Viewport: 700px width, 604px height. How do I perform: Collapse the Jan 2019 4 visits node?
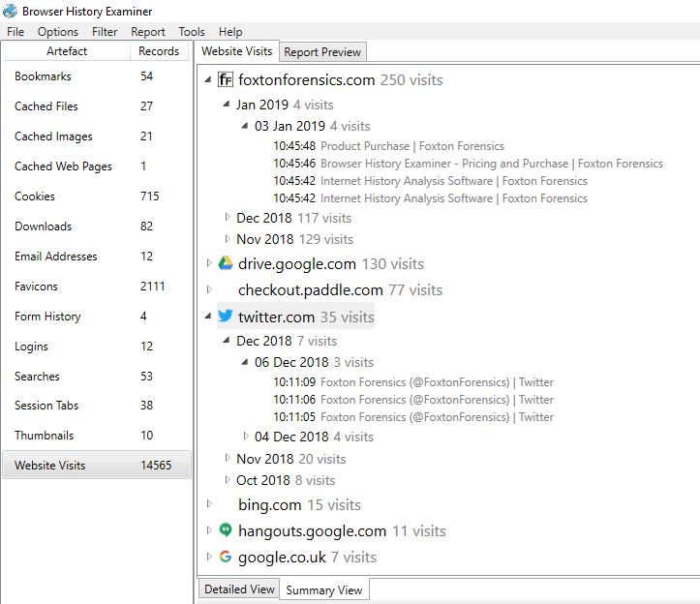pos(227,105)
